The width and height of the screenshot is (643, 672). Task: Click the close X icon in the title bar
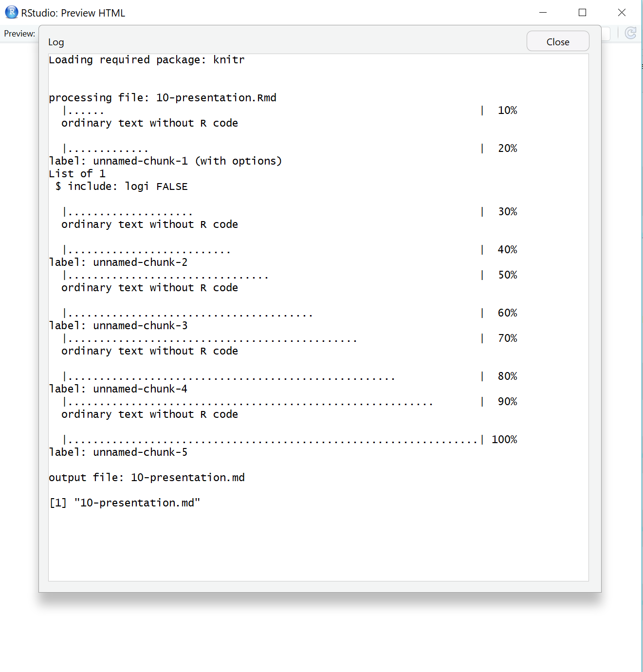[x=622, y=12]
